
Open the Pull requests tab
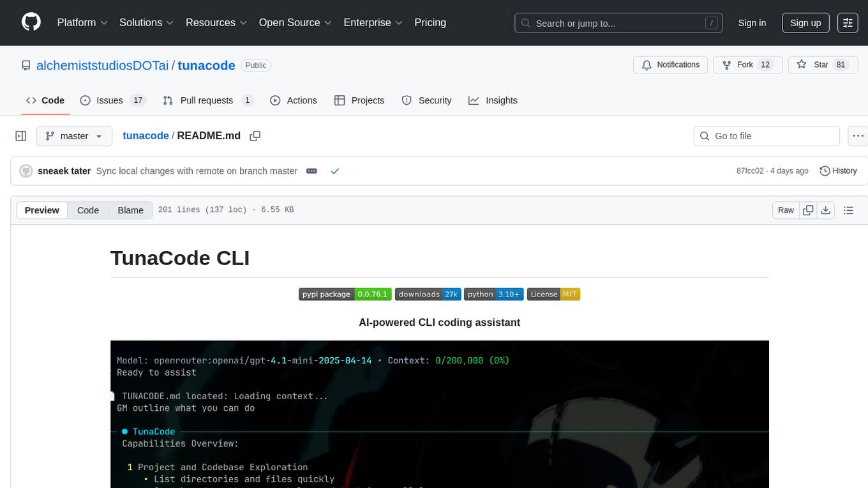pyautogui.click(x=208, y=100)
